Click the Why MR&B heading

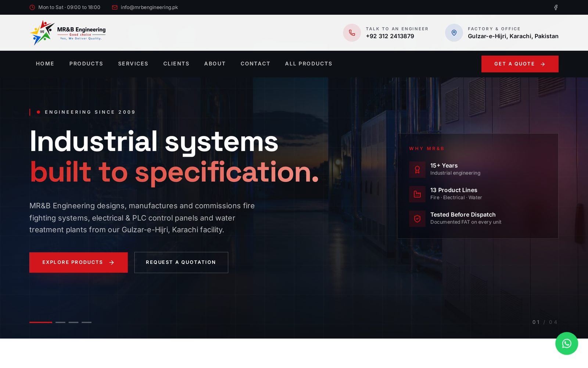click(427, 149)
